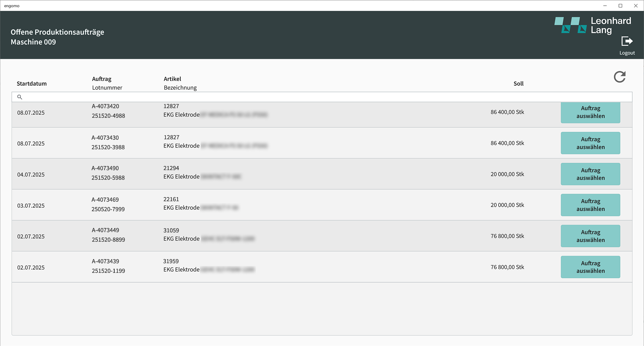The width and height of the screenshot is (644, 346).
Task: Click the magnifier search icon
Action: click(20, 97)
